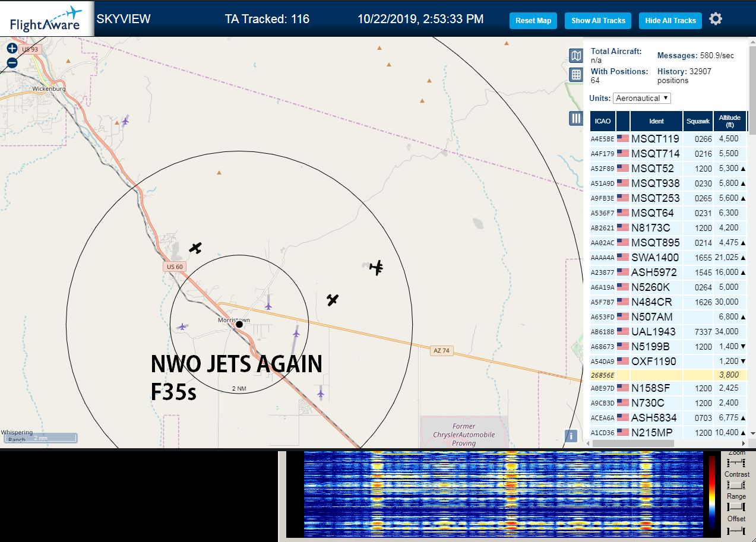Select black aircraft icon nearest US 60 shield
The height and width of the screenshot is (542, 756).
tap(195, 248)
